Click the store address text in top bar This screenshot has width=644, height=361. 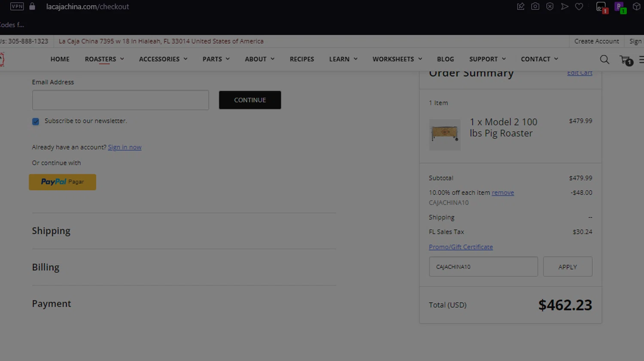point(161,41)
